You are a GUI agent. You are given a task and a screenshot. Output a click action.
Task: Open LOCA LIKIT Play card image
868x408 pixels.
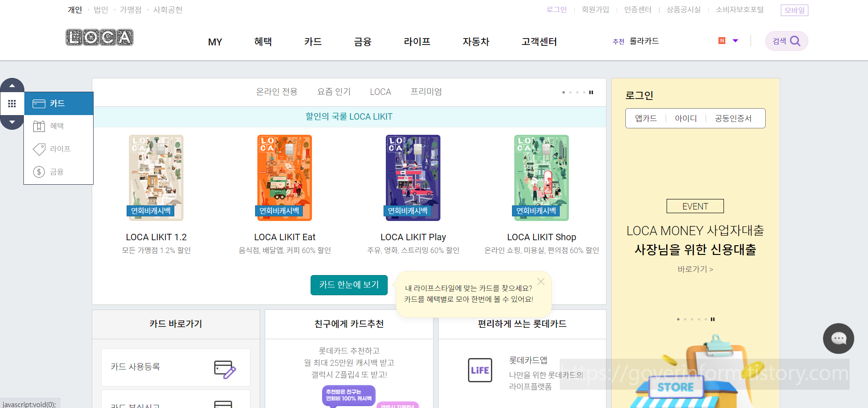(413, 178)
